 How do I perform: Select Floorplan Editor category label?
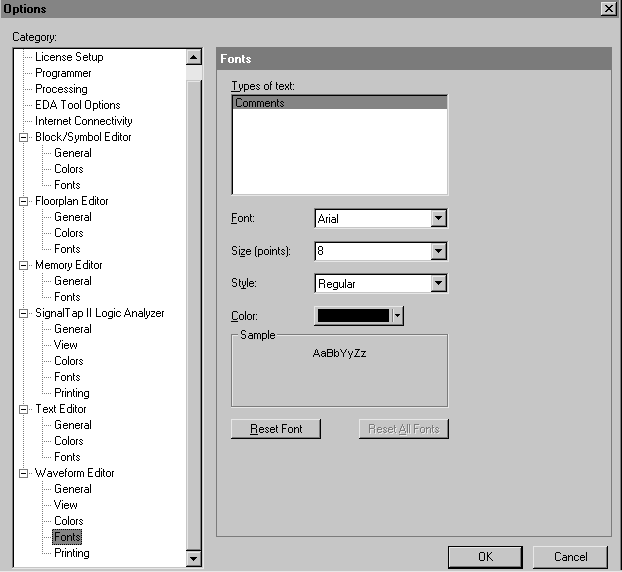pos(71,201)
